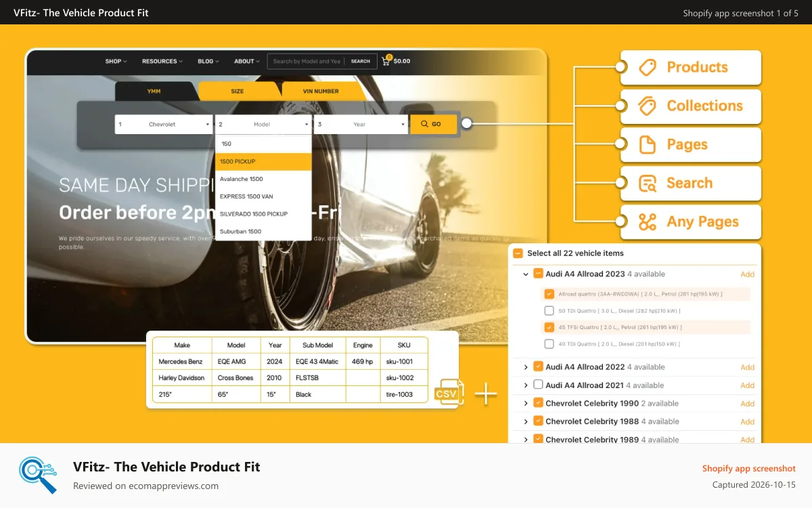Click the GO search button
Viewport: 812px width, 508px height.
[433, 124]
